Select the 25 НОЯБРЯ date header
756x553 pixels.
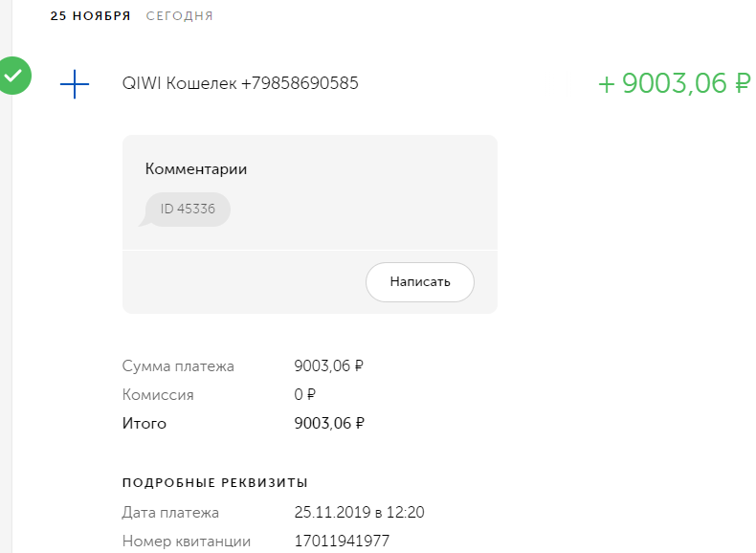(90, 16)
